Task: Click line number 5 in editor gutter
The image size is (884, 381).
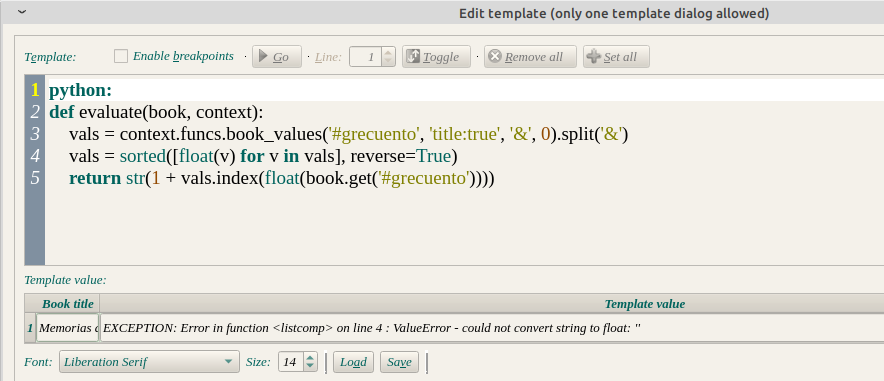Action: [35, 178]
